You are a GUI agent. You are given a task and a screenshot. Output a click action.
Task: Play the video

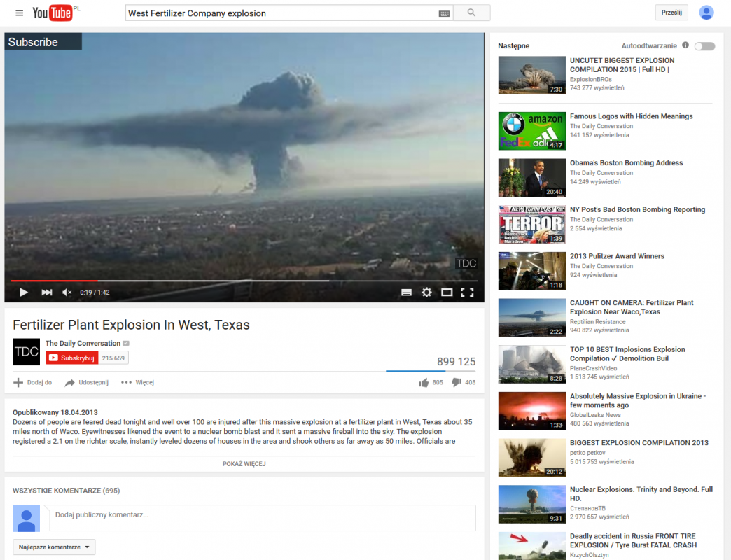pyautogui.click(x=23, y=293)
